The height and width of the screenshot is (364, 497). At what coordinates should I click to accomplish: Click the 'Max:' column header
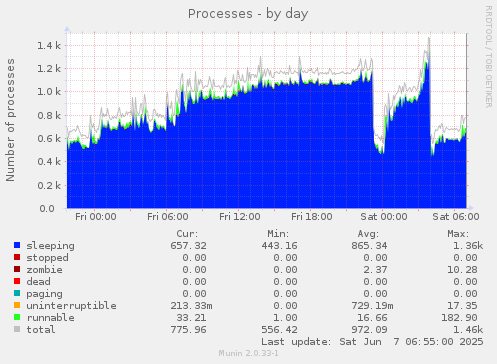pyautogui.click(x=458, y=234)
